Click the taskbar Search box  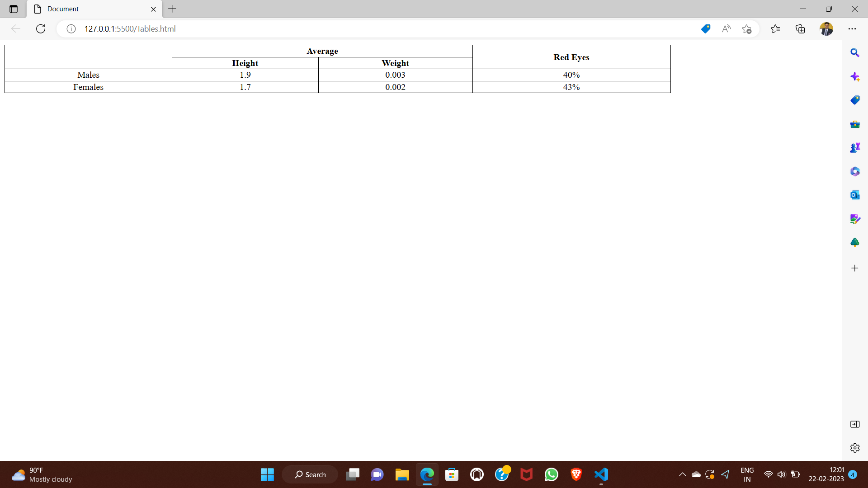pyautogui.click(x=310, y=474)
